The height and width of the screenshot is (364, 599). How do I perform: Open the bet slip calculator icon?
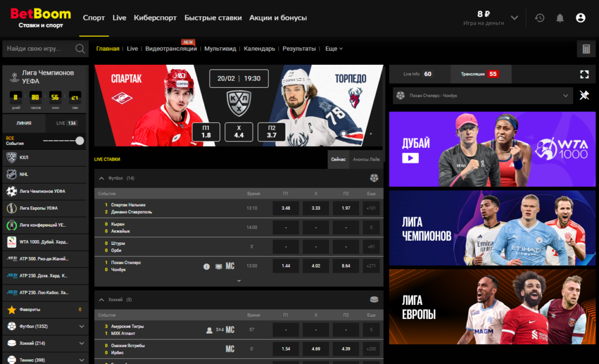click(x=586, y=49)
